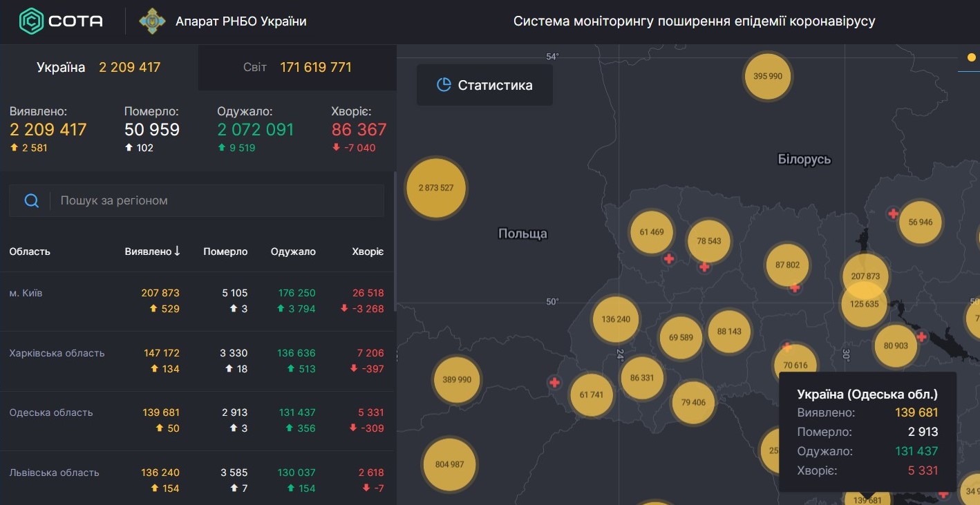Open the Статистика button
980x505 pixels.
click(x=484, y=85)
